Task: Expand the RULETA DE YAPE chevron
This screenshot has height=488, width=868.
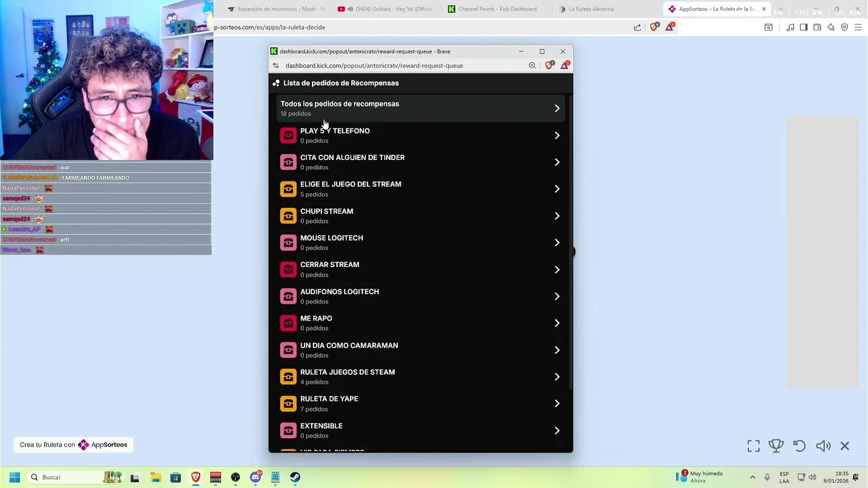Action: click(x=557, y=403)
